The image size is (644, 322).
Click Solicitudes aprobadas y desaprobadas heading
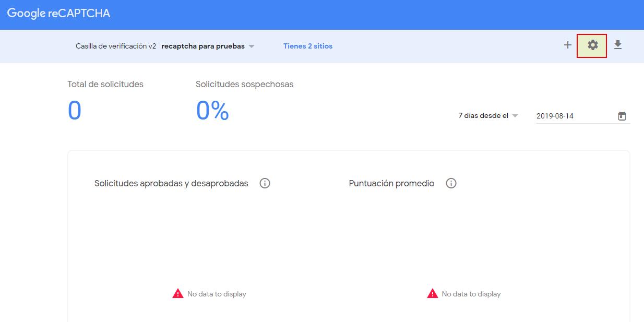point(171,183)
